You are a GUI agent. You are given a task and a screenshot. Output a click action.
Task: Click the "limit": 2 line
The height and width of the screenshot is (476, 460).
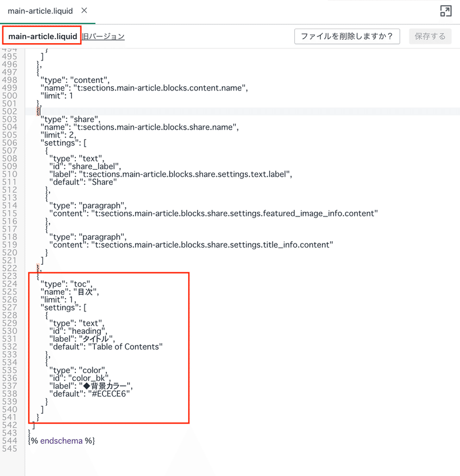[x=59, y=135]
